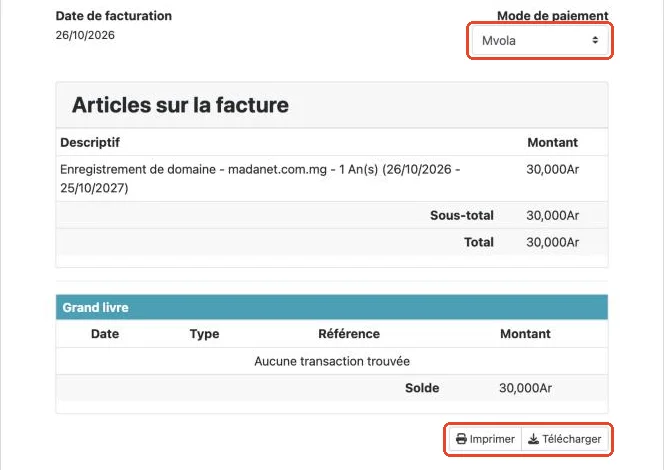Select the 'Enregistrement de domaine - madanet.com.mg' description
664x470 pixels.
click(260, 178)
